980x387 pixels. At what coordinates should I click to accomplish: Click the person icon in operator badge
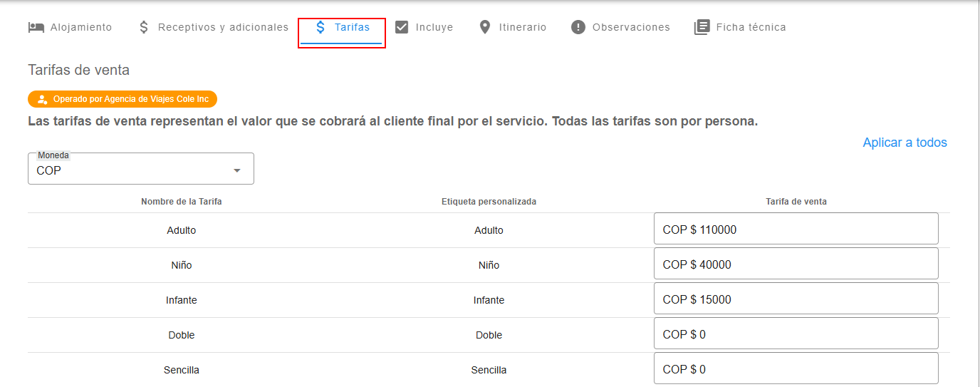tap(42, 99)
